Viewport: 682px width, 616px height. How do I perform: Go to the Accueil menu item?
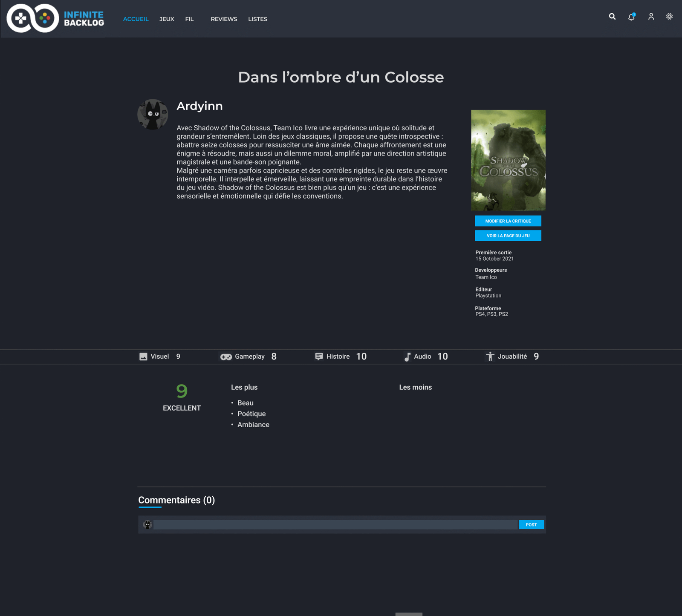tap(136, 19)
